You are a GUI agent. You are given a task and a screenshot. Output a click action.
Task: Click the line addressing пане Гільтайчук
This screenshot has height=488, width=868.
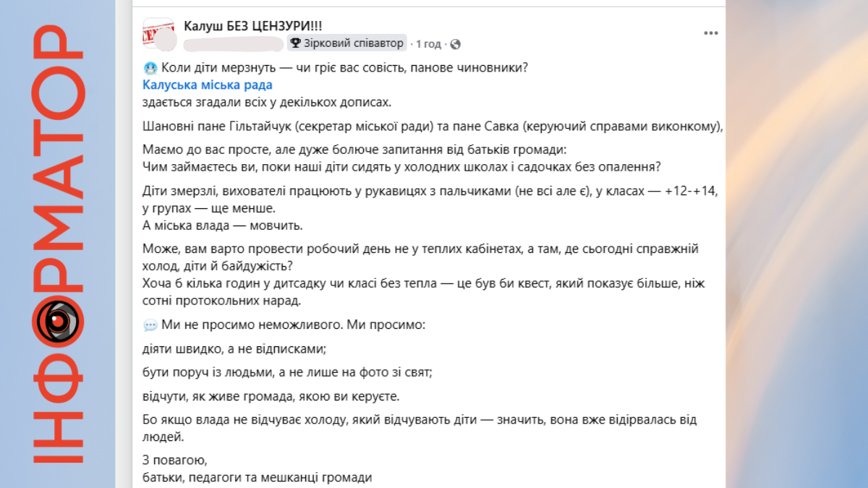[x=433, y=127]
